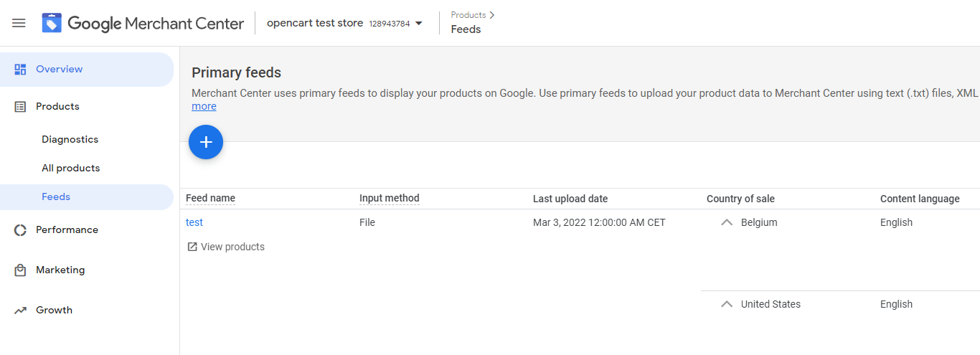
Task: Click the Overview dashboard icon
Action: (20, 70)
